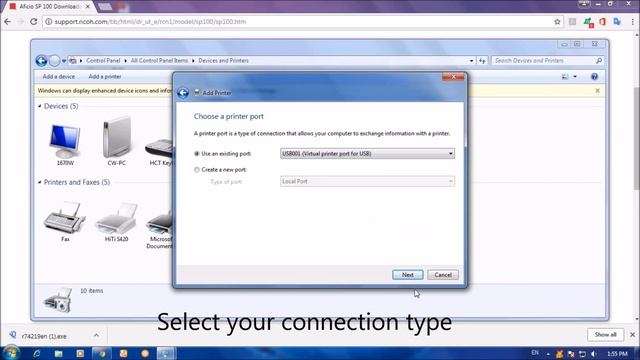Reload the browser page
This screenshot has height=360, width=640.
pos(34,22)
